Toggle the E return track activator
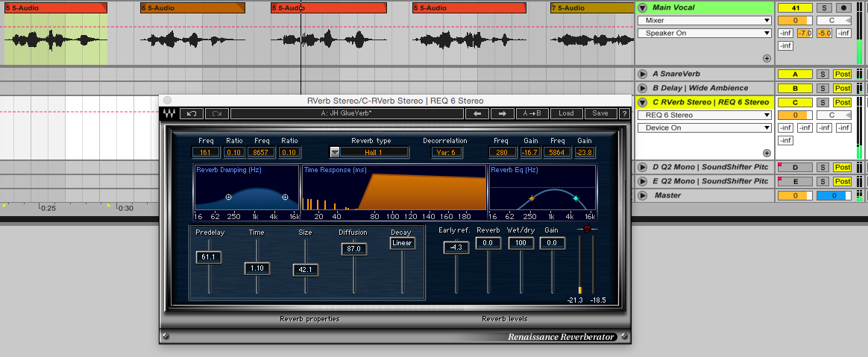Viewport: 868px width, 357px height. (x=795, y=182)
